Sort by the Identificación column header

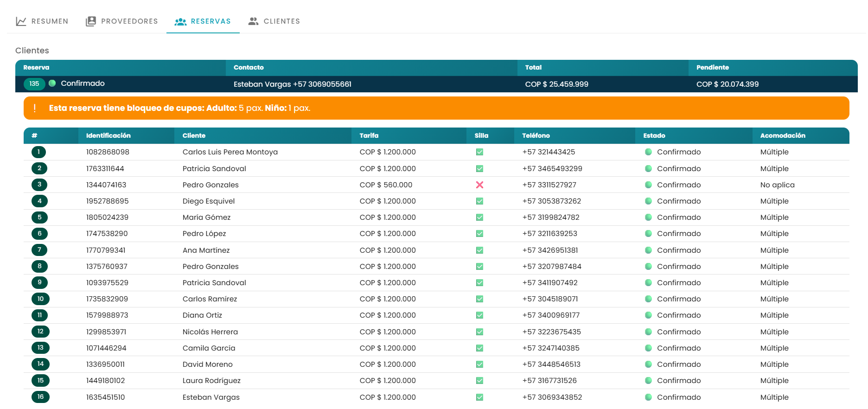click(108, 135)
